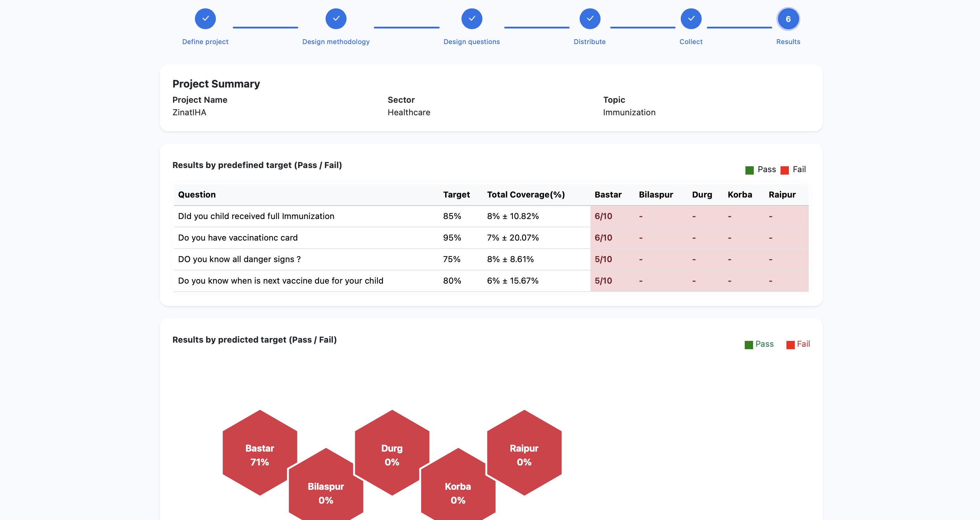
Task: Select the Results step circle labeled 6
Action: [788, 18]
